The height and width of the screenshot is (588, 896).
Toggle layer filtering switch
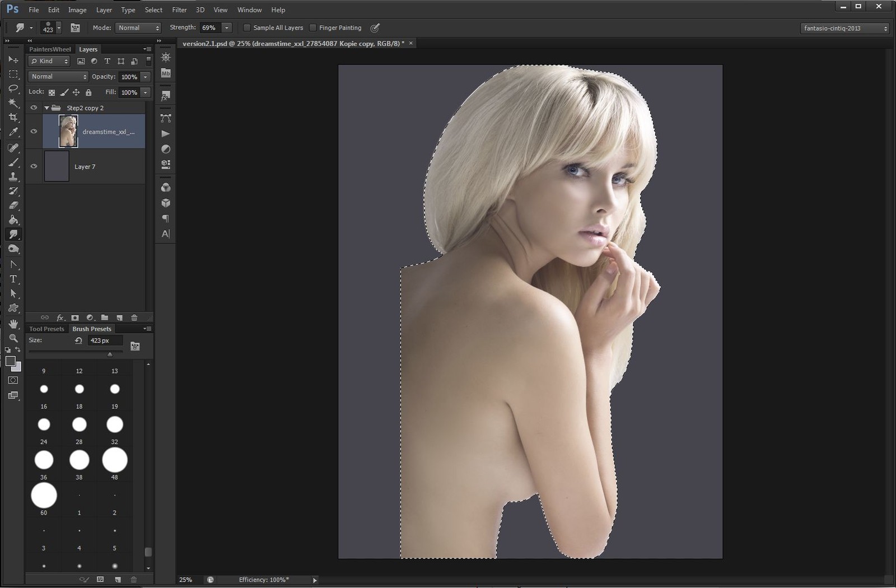148,60
